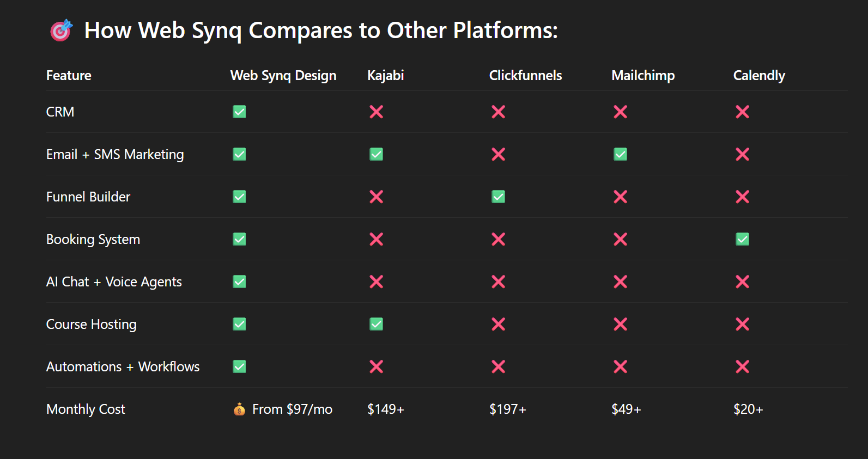
Task: Click the 'From $97/mo' price
Action: (292, 409)
